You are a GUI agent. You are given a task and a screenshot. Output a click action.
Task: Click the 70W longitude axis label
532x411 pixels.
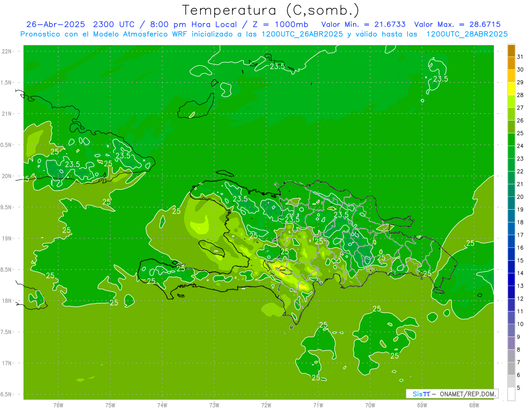[370, 405]
